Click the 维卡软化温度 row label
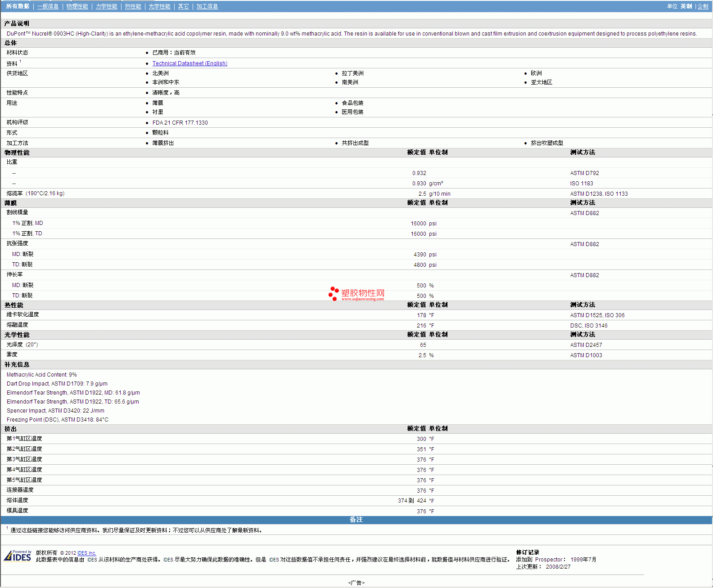The height and width of the screenshot is (588, 713). tap(23, 314)
